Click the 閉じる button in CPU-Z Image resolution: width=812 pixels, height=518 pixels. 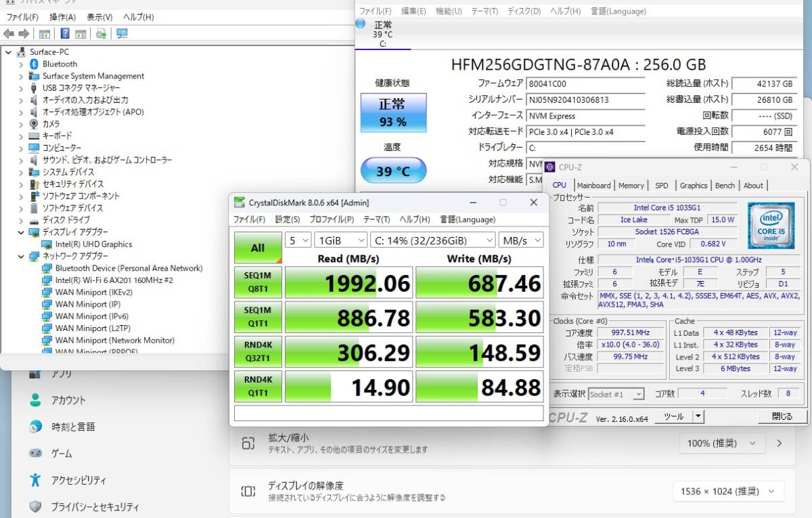pos(782,416)
